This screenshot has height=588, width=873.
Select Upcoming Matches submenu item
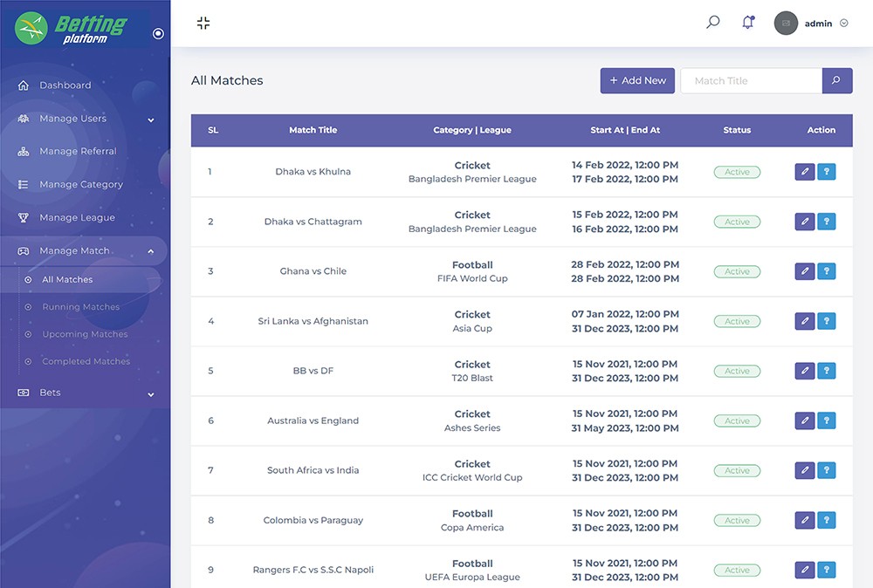85,334
